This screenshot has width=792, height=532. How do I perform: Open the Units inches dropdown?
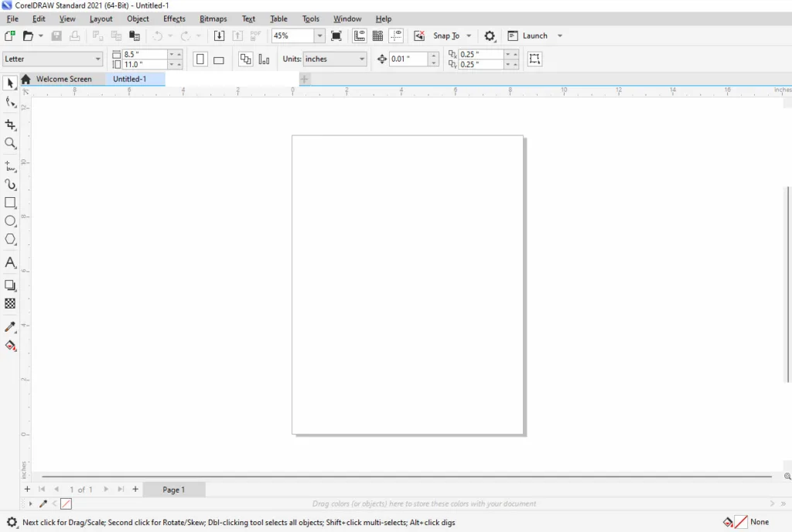[362, 59]
